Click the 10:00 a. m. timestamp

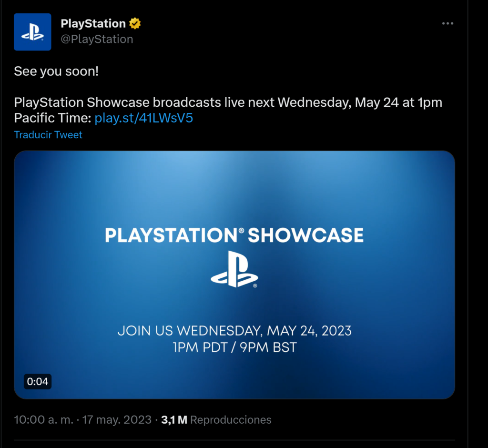click(x=43, y=420)
